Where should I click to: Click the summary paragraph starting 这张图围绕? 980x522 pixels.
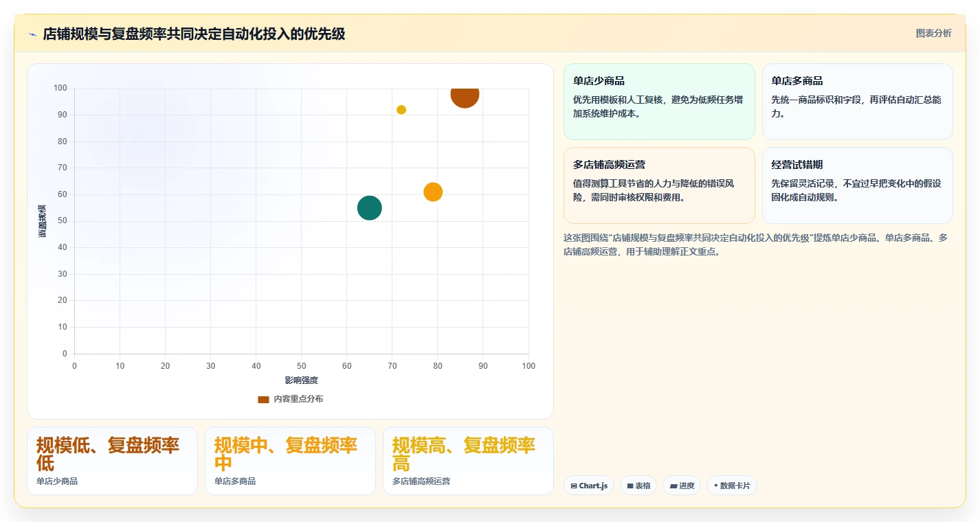[756, 245]
